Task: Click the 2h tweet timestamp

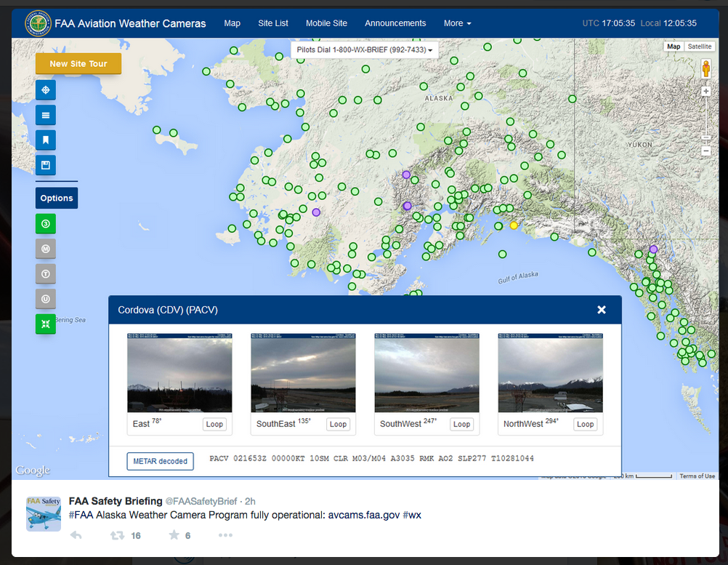Action: coord(250,501)
